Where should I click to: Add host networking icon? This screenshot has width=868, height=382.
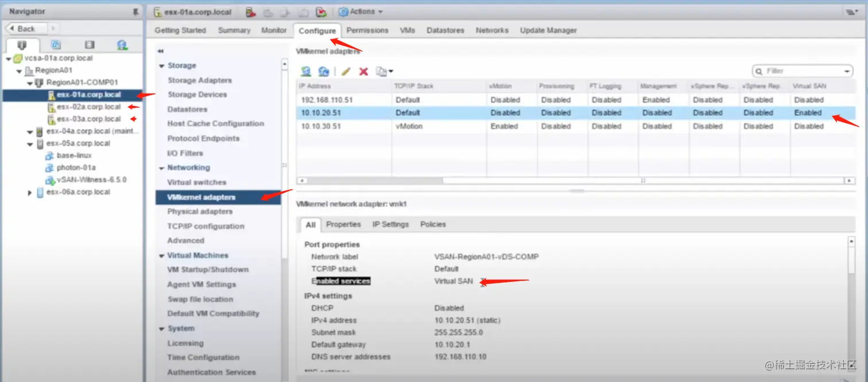(306, 71)
